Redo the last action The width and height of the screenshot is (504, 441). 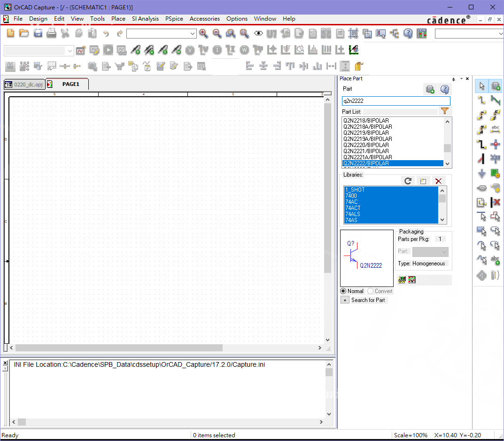pos(120,33)
